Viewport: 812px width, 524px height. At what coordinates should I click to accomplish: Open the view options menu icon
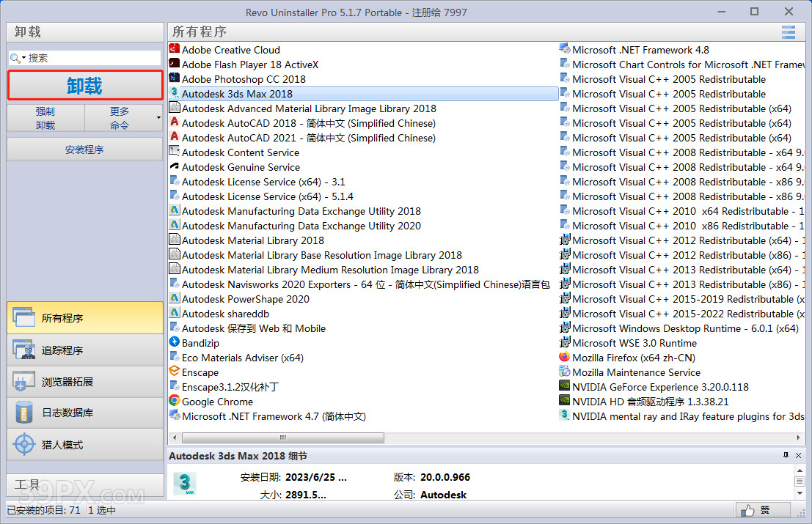point(789,32)
